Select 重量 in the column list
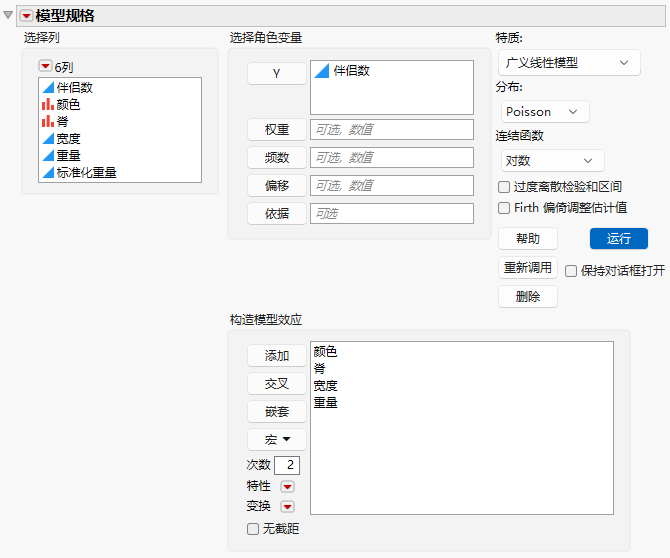 click(x=68, y=156)
